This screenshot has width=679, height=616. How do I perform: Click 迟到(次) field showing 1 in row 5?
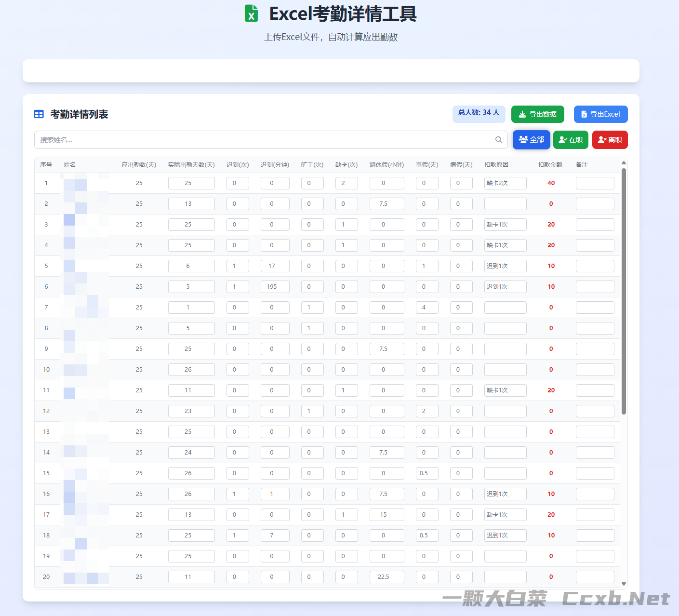tap(238, 266)
